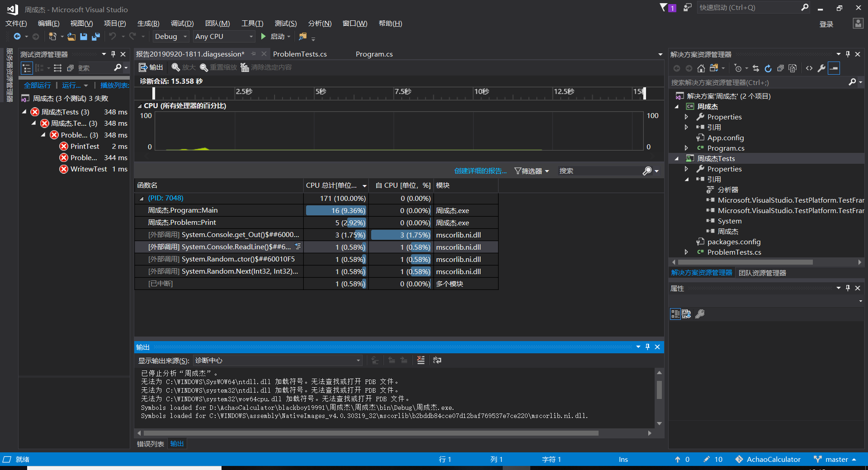Click the 创建详细的报告... link

480,171
